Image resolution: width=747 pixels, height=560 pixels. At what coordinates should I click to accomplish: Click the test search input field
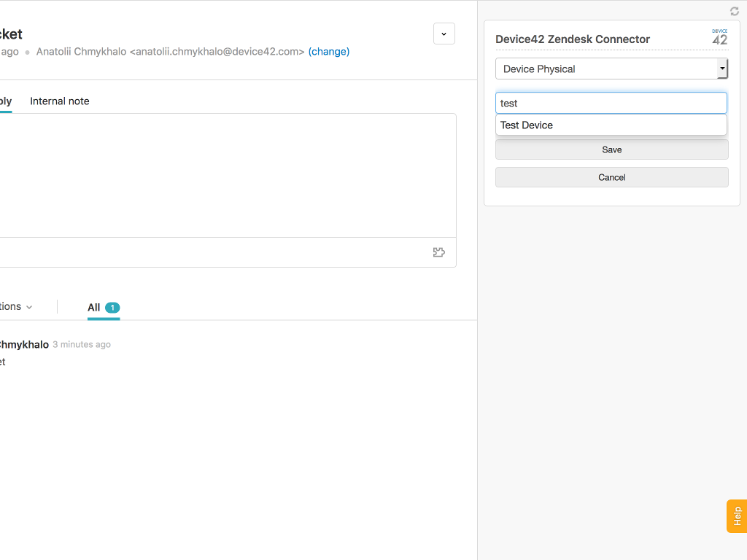611,103
